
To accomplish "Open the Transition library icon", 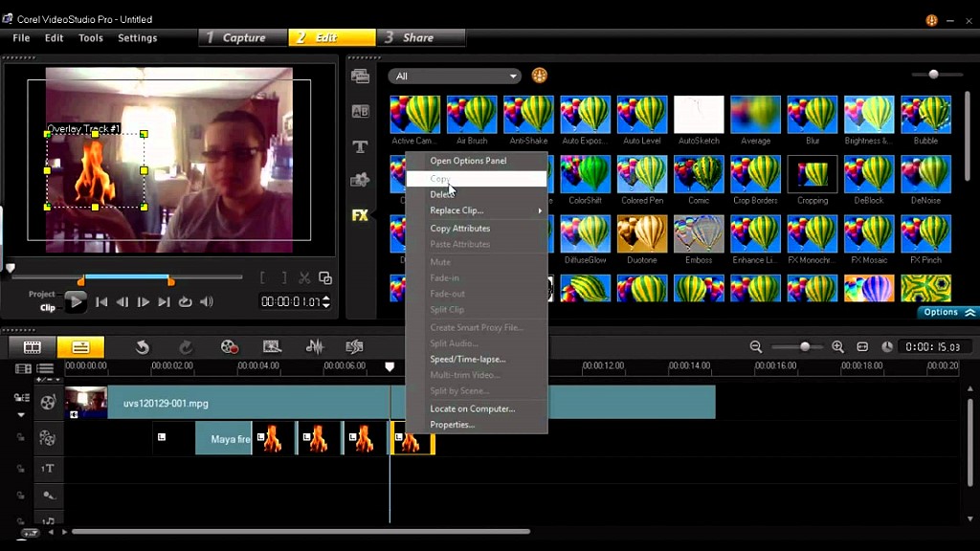I will click(x=360, y=111).
